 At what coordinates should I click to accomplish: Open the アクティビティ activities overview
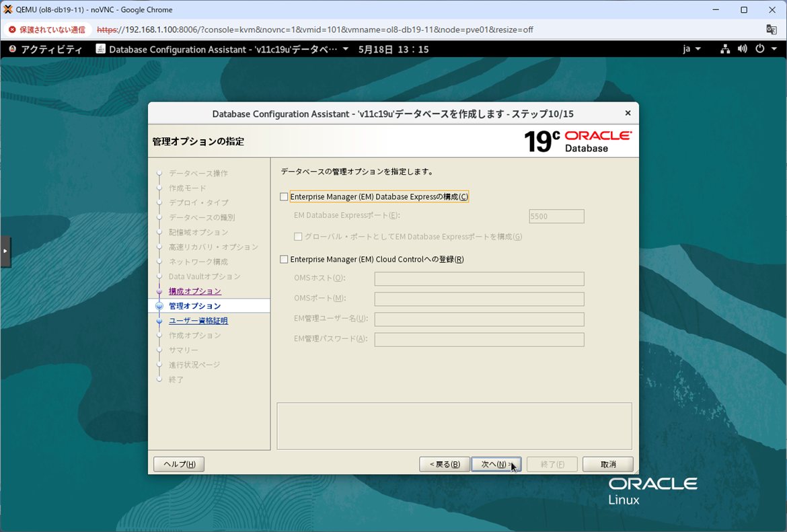52,49
